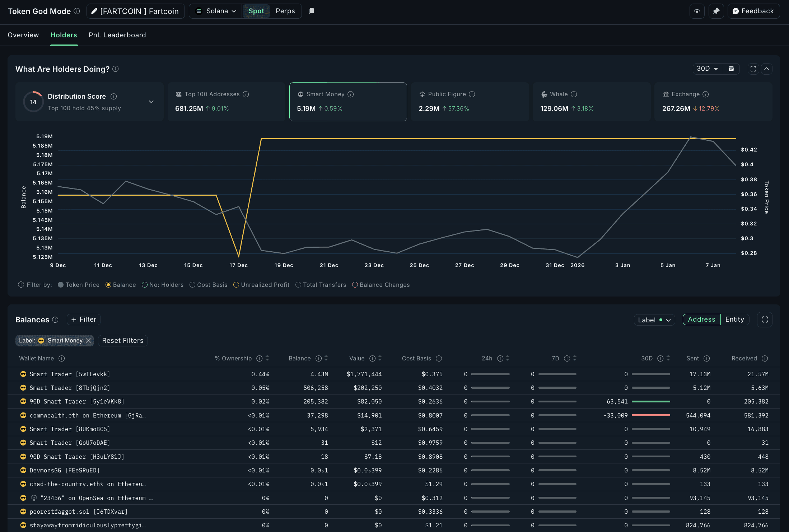This screenshot has width=789, height=532.
Task: Click the pin icon near Feedback
Action: click(716, 11)
